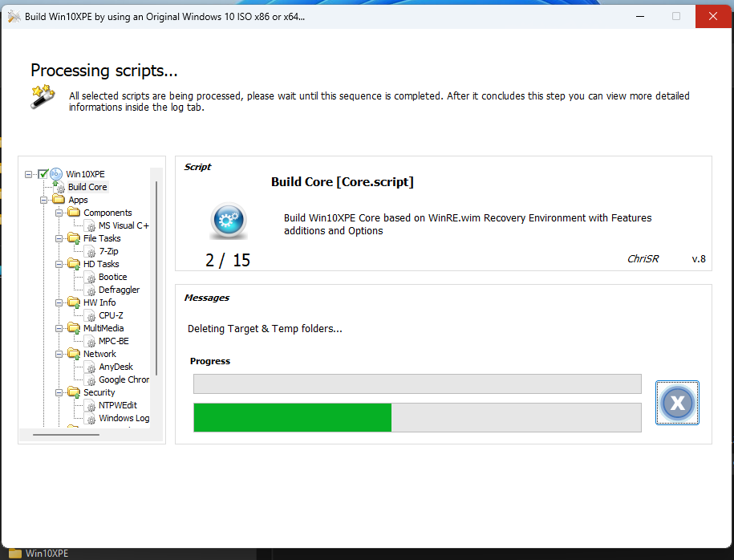734x560 pixels.
Task: Select CPU-Z tree item
Action: [x=111, y=315]
